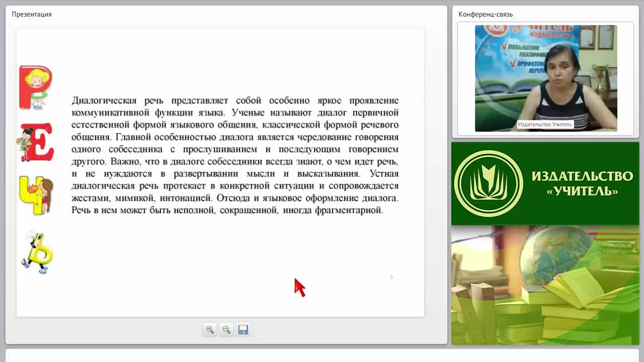Click the line starting общения. Главной особенностью
Screen dimensions: 644x362
click(235, 137)
